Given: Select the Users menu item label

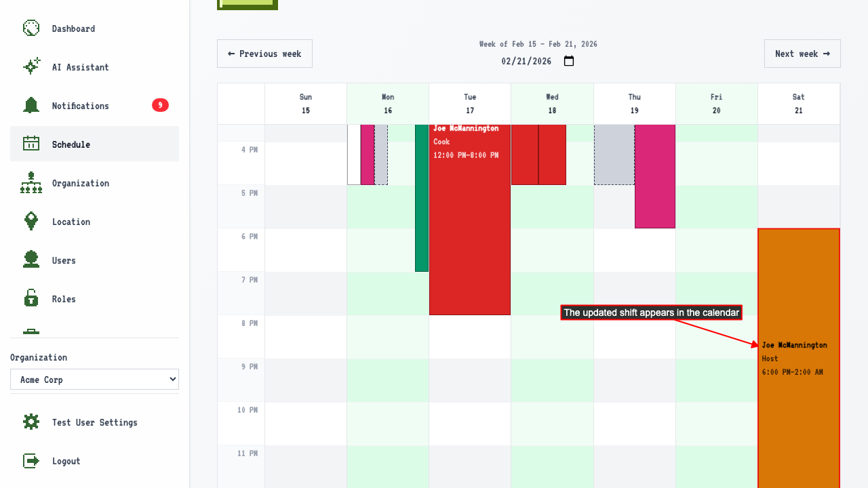Looking at the screenshot, I should (64, 260).
